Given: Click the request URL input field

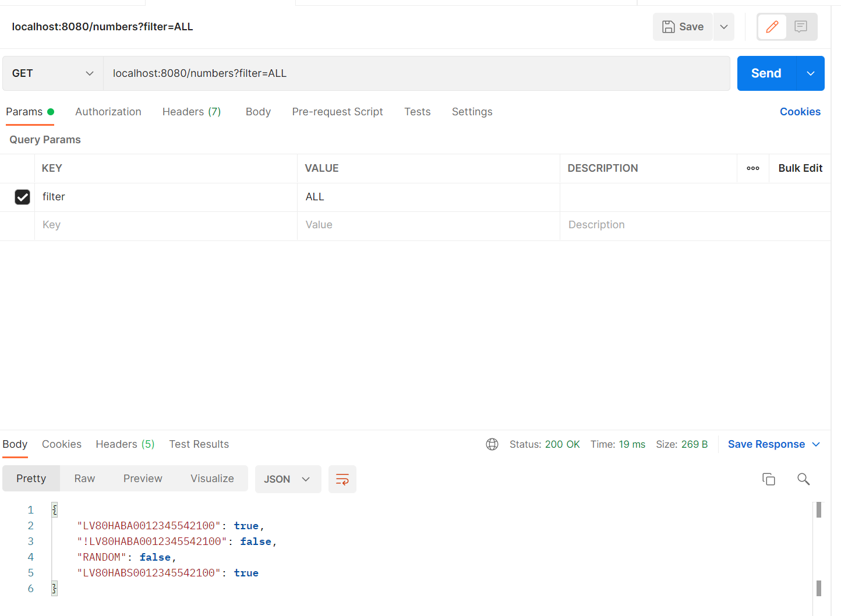Looking at the screenshot, I should pyautogui.click(x=416, y=73).
